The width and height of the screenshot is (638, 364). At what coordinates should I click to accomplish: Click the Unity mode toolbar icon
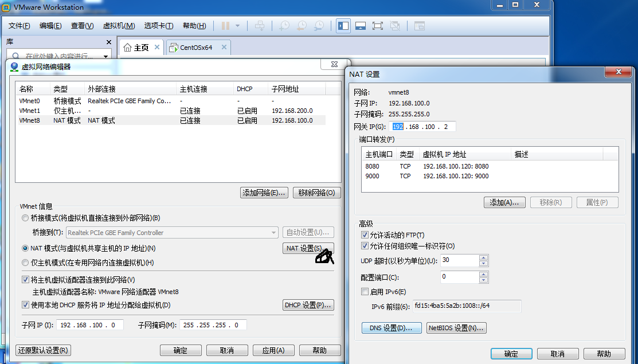click(x=395, y=26)
